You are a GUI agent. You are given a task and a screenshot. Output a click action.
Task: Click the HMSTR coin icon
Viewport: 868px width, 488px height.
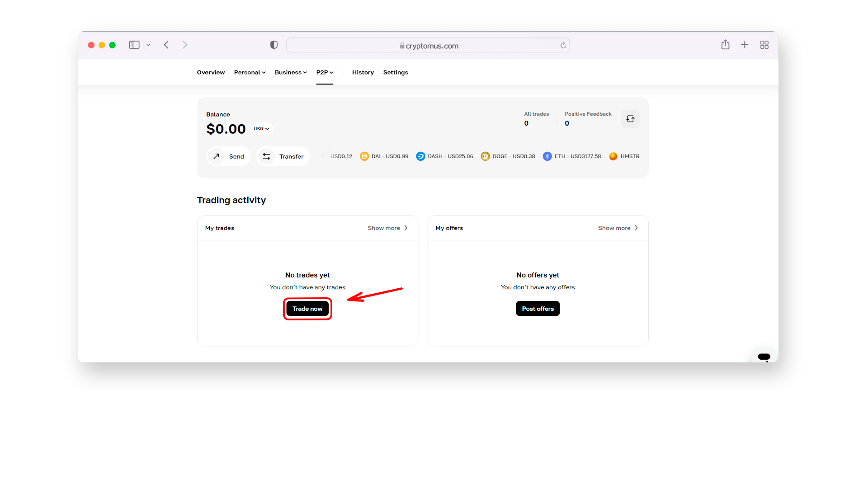(x=613, y=156)
